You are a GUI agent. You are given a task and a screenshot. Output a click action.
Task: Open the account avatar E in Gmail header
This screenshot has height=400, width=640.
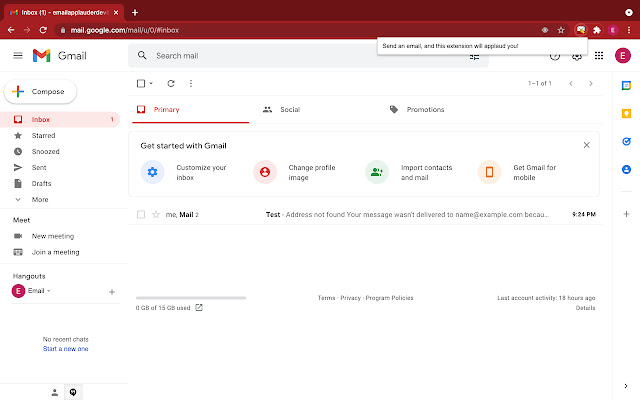pos(623,56)
